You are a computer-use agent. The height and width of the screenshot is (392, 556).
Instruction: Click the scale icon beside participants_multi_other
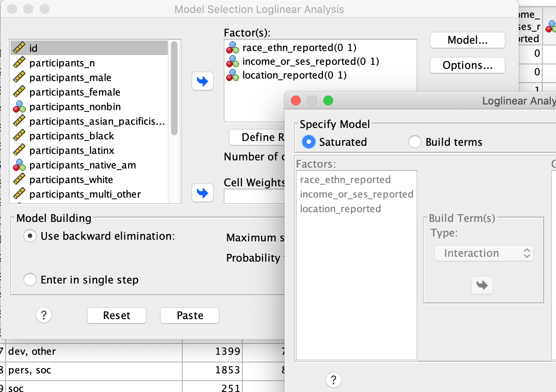19,194
